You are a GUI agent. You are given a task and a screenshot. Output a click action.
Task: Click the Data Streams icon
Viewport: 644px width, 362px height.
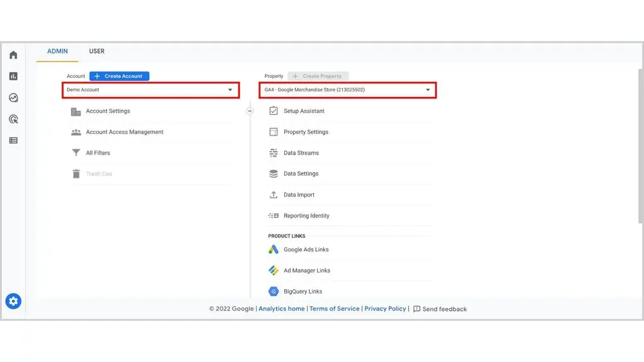click(274, 153)
